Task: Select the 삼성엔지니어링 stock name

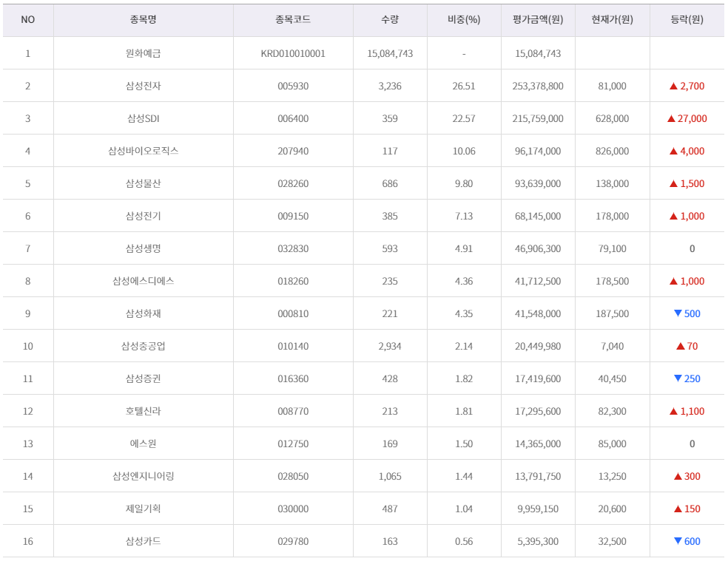Action: tap(143, 476)
